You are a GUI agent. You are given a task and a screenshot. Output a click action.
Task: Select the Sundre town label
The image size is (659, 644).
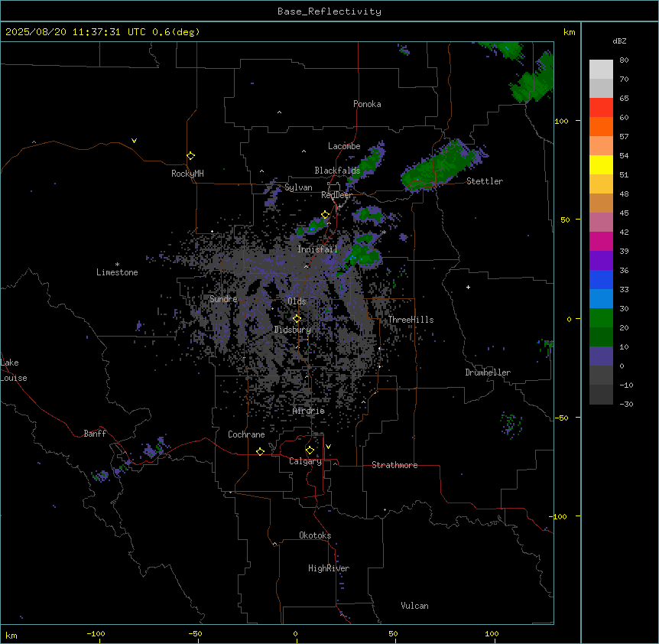(x=223, y=299)
